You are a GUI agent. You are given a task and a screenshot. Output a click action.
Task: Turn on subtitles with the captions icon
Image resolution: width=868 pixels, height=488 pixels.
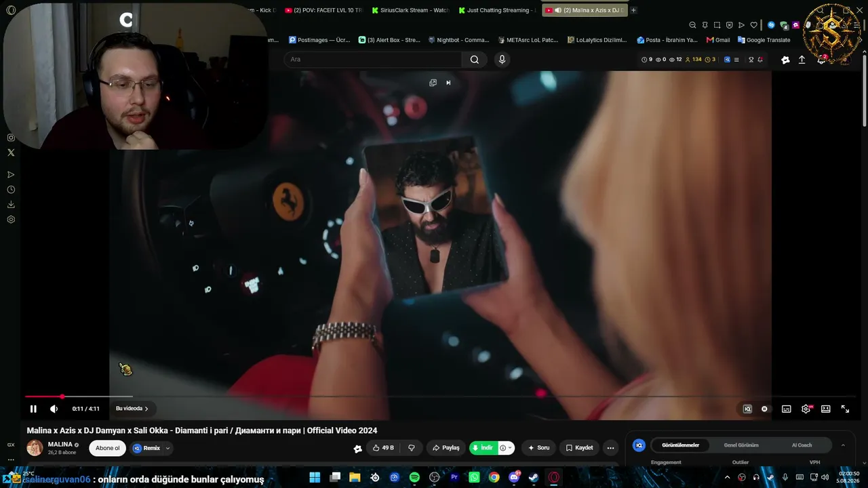pyautogui.click(x=786, y=409)
